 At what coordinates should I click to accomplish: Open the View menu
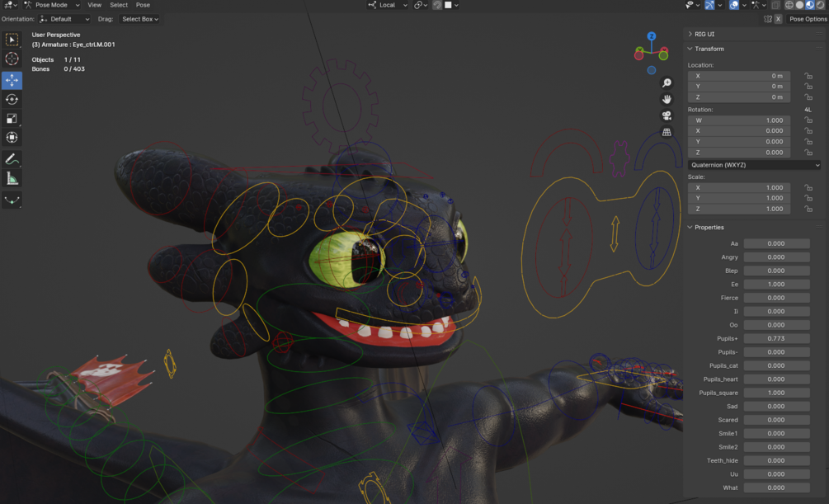[95, 5]
